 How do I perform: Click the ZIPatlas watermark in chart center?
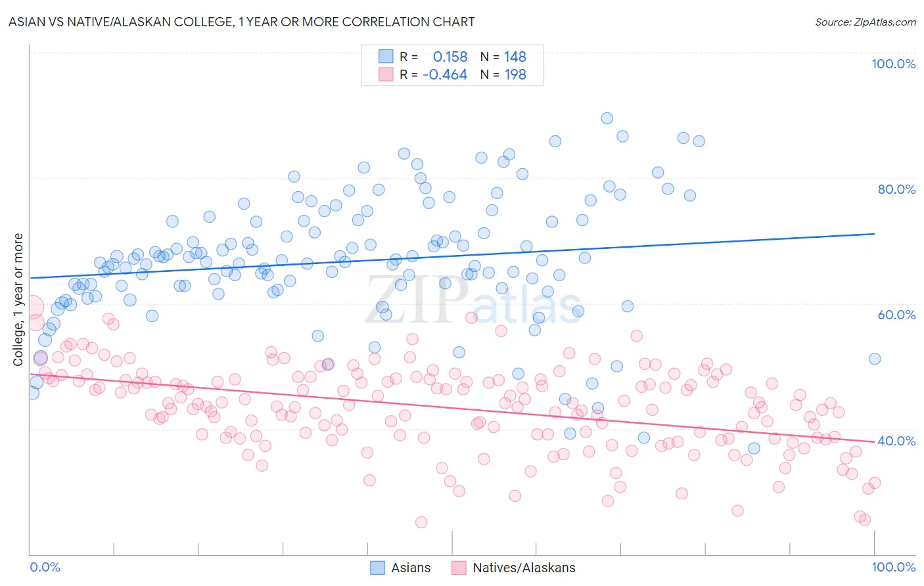473,300
